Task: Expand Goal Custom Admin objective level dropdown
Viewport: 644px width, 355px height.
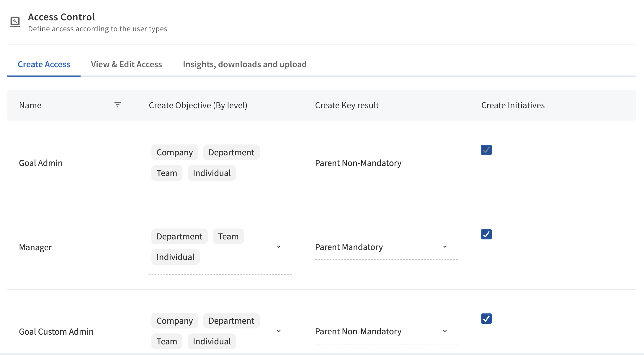Action: [279, 331]
